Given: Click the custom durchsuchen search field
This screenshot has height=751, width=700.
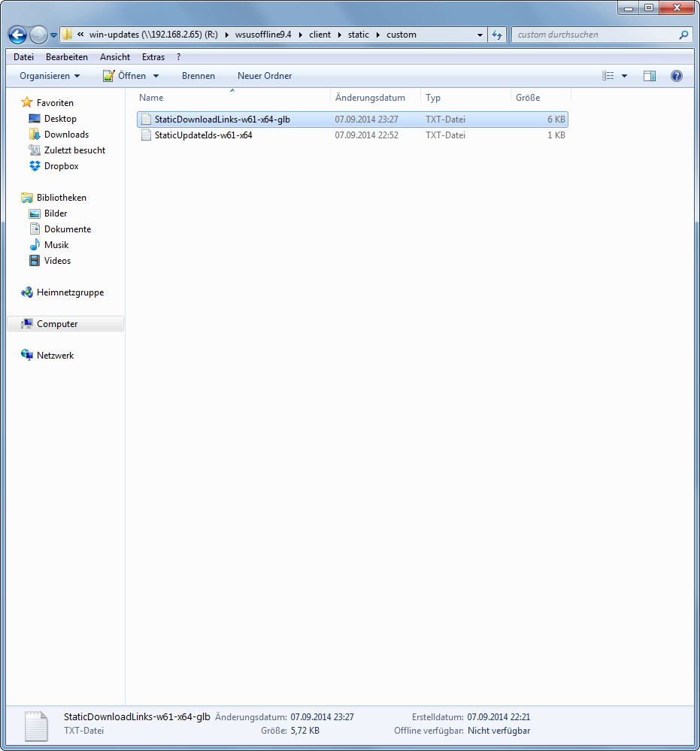Looking at the screenshot, I should click(594, 35).
